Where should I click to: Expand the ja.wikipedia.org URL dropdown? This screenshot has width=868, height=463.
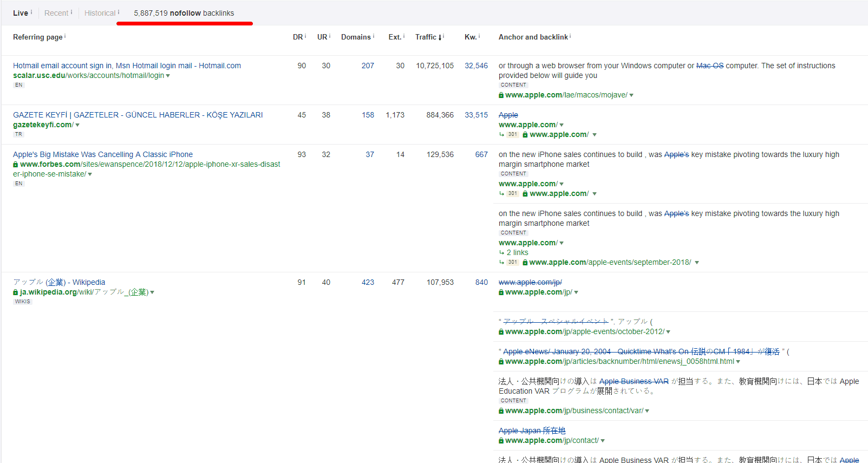pyautogui.click(x=152, y=292)
